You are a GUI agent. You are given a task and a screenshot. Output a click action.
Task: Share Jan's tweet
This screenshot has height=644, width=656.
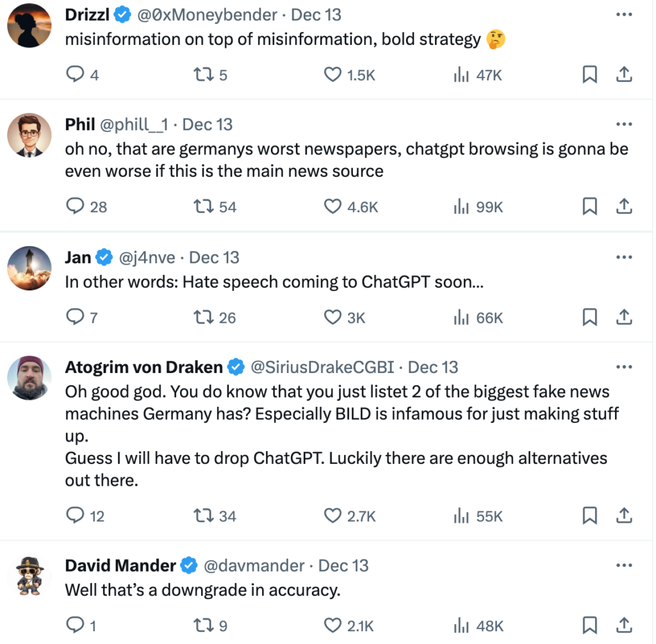coord(624,318)
